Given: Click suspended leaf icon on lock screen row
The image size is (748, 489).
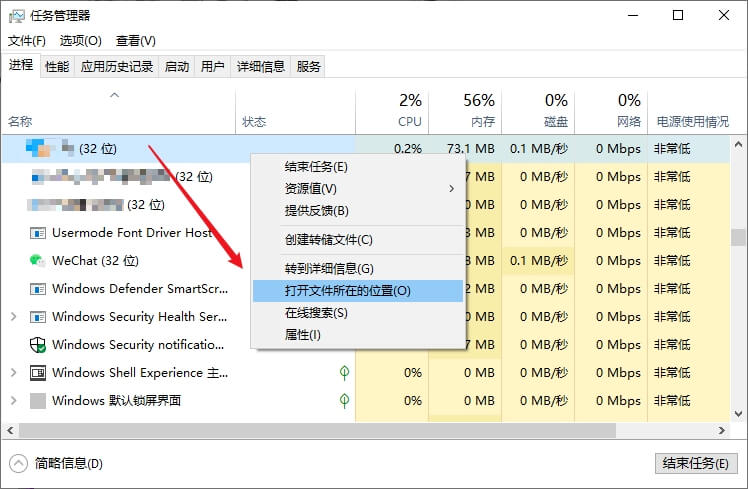Looking at the screenshot, I should [344, 401].
